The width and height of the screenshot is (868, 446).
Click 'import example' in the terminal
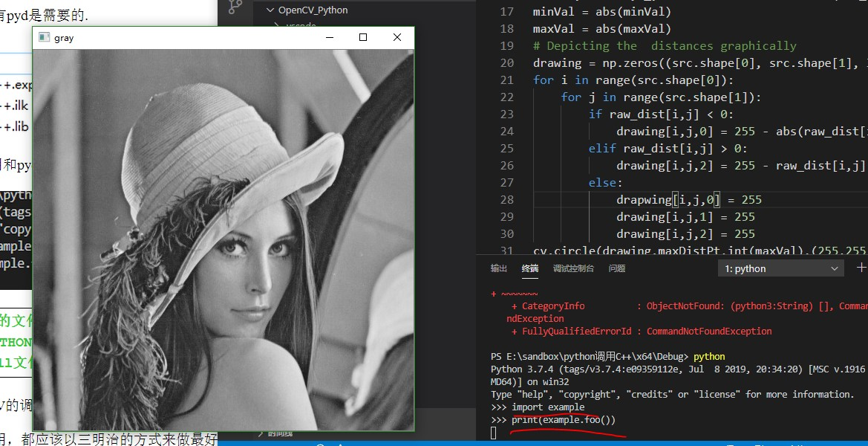548,407
